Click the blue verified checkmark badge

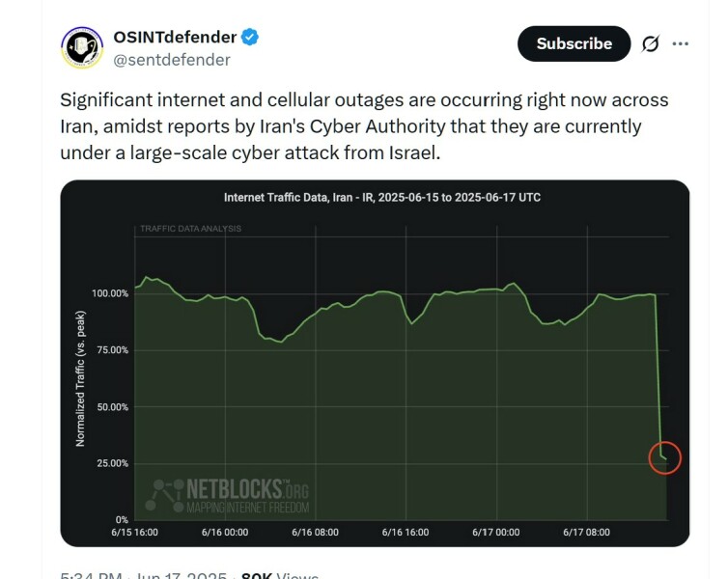pyautogui.click(x=249, y=38)
